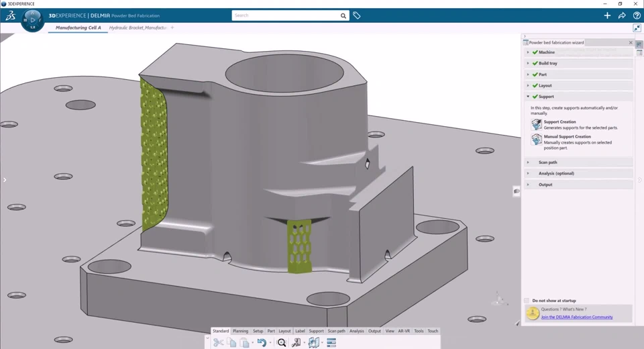Open the compass play button
The height and width of the screenshot is (349, 644).
pyautogui.click(x=33, y=19)
